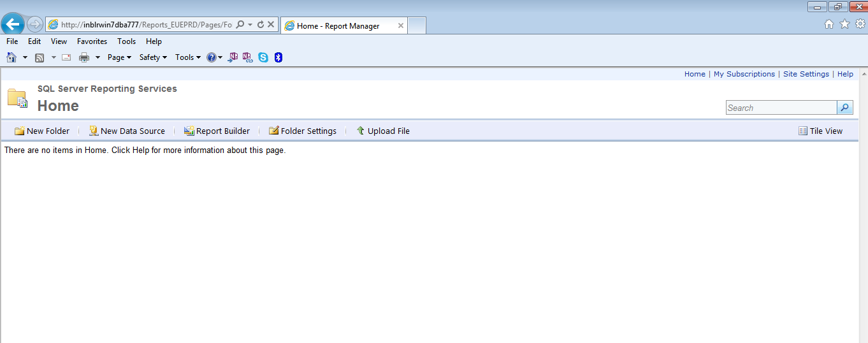
Task: Open the address bar autocomplete dropdown arrow
Action: [x=250, y=25]
